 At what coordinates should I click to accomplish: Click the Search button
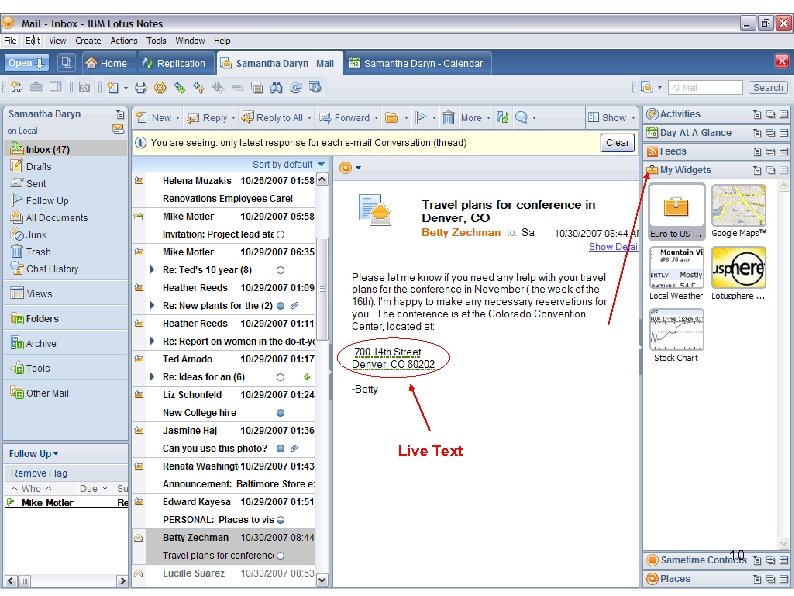point(768,88)
